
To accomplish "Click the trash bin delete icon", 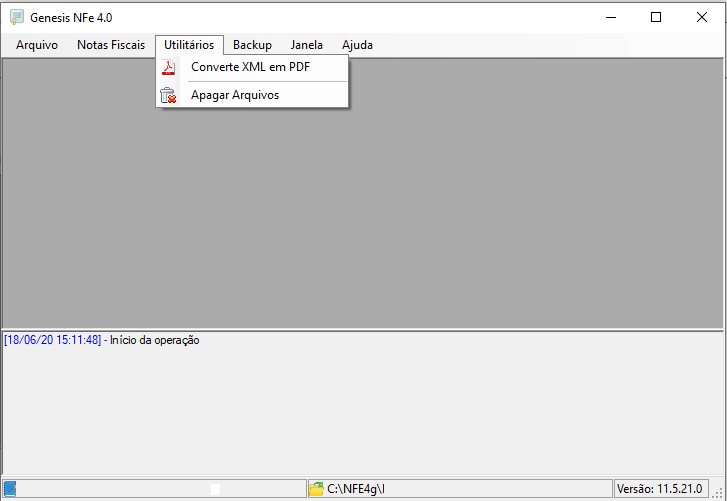I will tap(168, 95).
